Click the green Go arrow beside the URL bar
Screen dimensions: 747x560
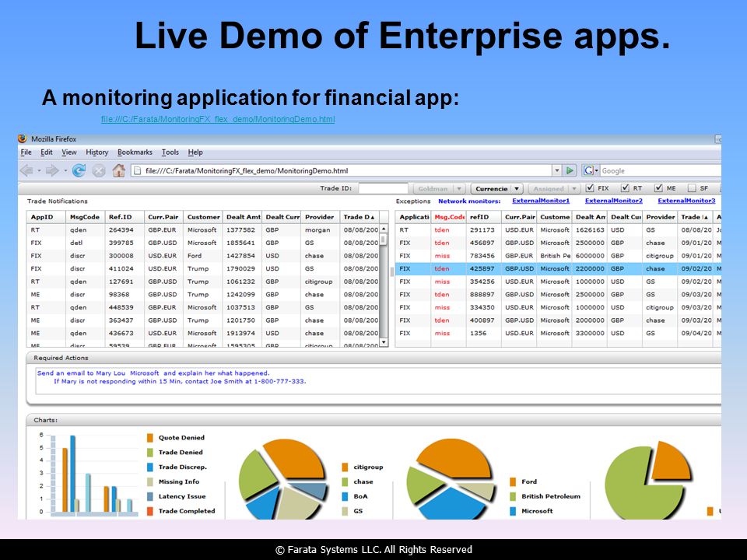pos(570,170)
